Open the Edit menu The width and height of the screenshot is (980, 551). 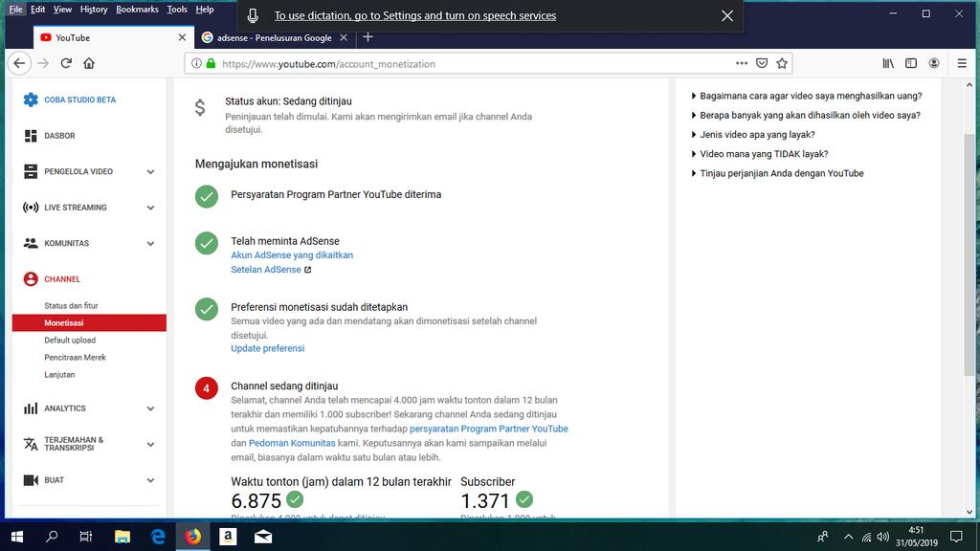click(x=37, y=10)
